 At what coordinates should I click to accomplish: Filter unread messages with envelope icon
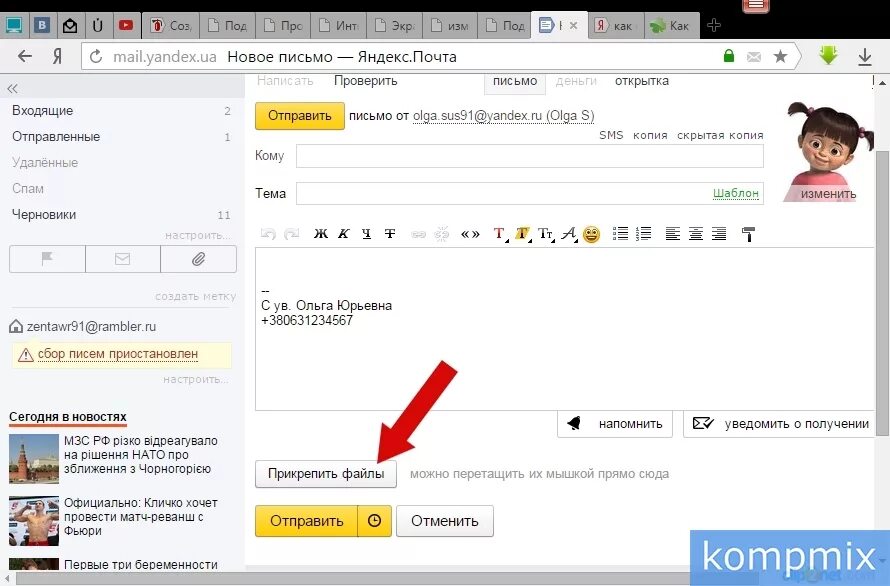tap(123, 259)
